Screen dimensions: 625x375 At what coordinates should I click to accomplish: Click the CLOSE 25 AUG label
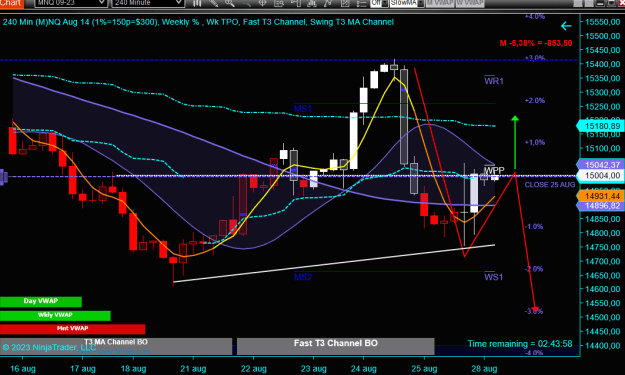pyautogui.click(x=550, y=185)
